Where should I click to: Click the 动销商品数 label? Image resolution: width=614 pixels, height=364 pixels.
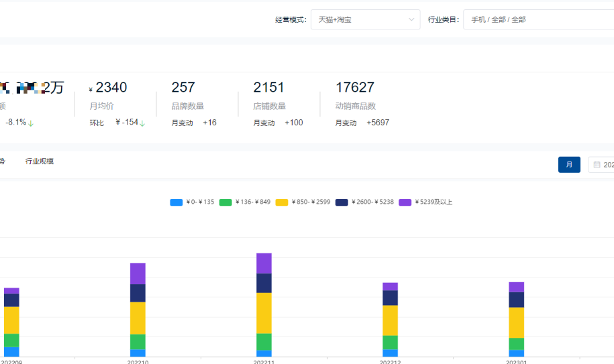(x=356, y=106)
